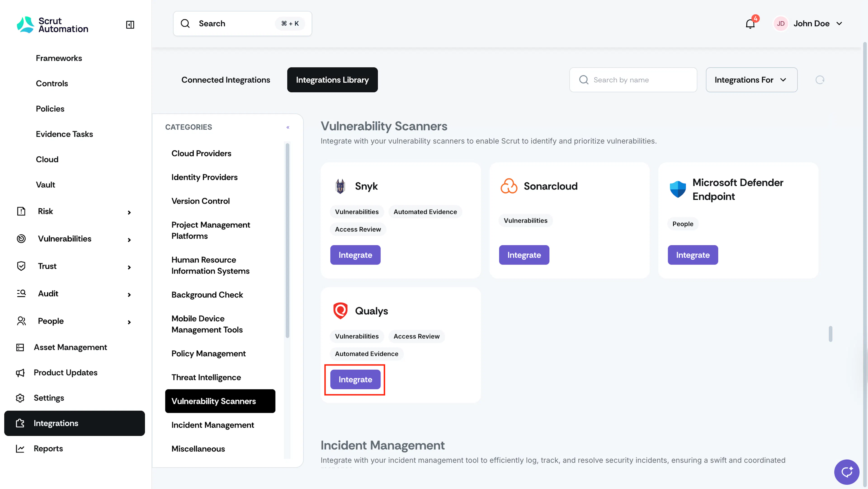This screenshot has height=489, width=868.
Task: Select Incident Management category
Action: click(213, 425)
